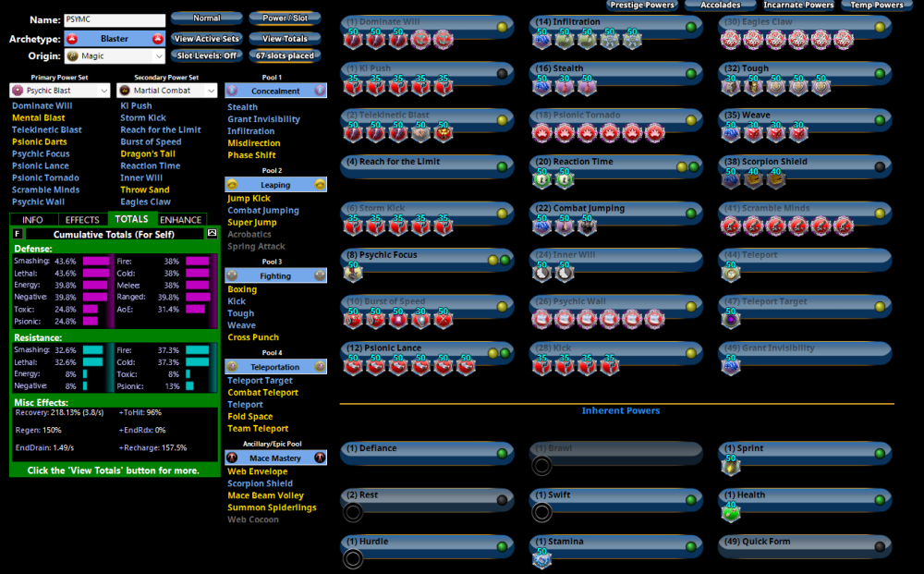Click the first enhancement slot in Scorpion Shield
The width and height of the screenshot is (924, 574).
click(731, 179)
